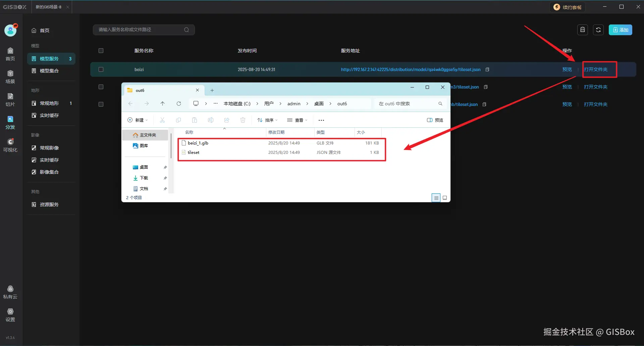Open the 可视化 sidebar section
This screenshot has width=644, height=346.
10,145
